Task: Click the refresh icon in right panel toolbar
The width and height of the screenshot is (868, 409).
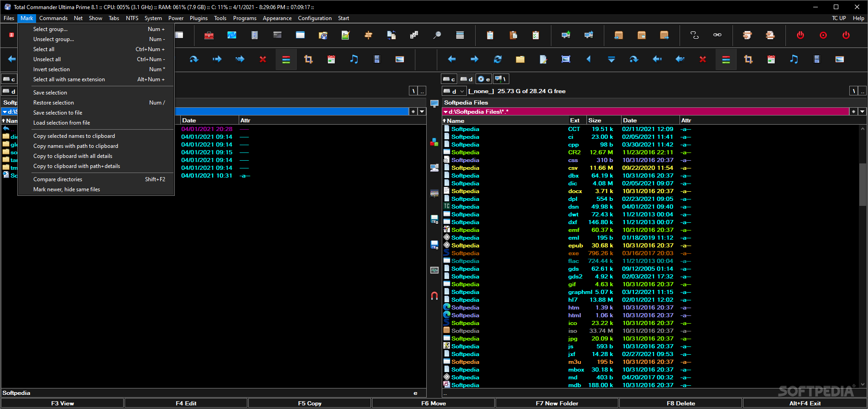Action: [497, 59]
